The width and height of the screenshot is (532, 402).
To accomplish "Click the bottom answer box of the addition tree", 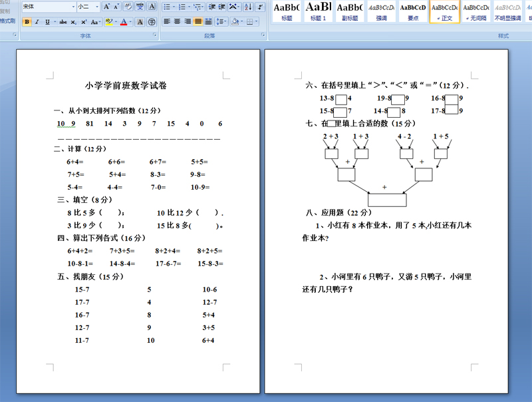I will tap(387, 200).
